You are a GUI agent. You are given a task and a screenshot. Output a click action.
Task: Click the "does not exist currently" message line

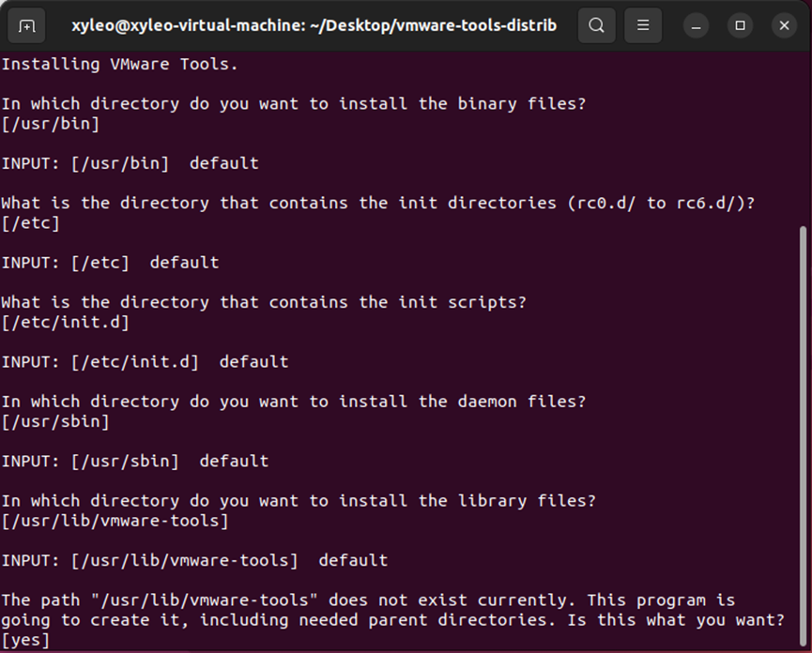[368, 600]
